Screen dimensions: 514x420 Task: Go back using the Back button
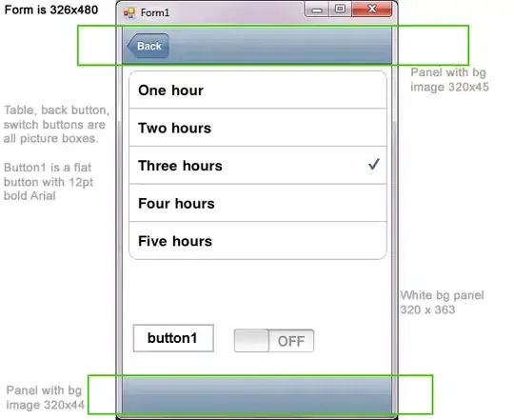pyautogui.click(x=148, y=46)
